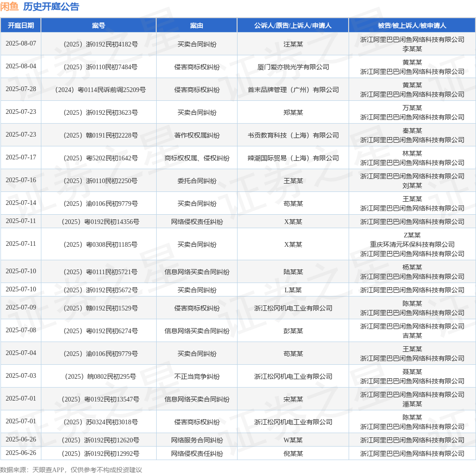The image size is (476, 474).
Task: Click defendant 潘某某
Action: (x=412, y=404)
